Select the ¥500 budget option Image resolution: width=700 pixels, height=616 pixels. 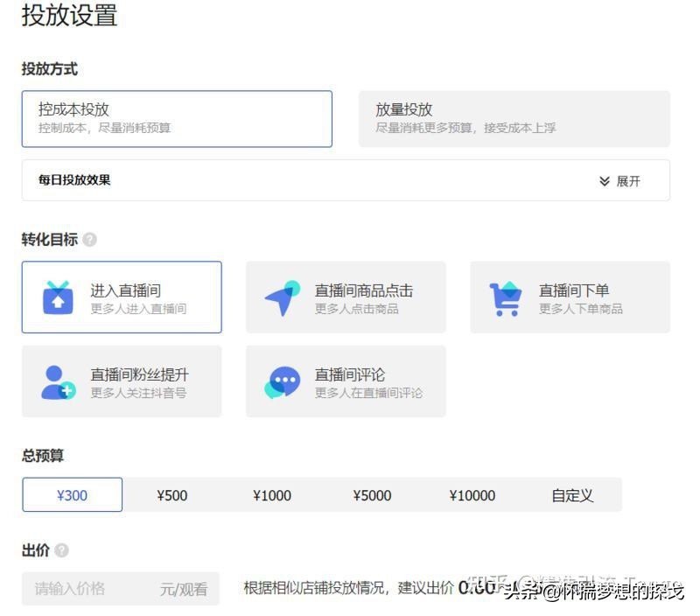click(172, 494)
